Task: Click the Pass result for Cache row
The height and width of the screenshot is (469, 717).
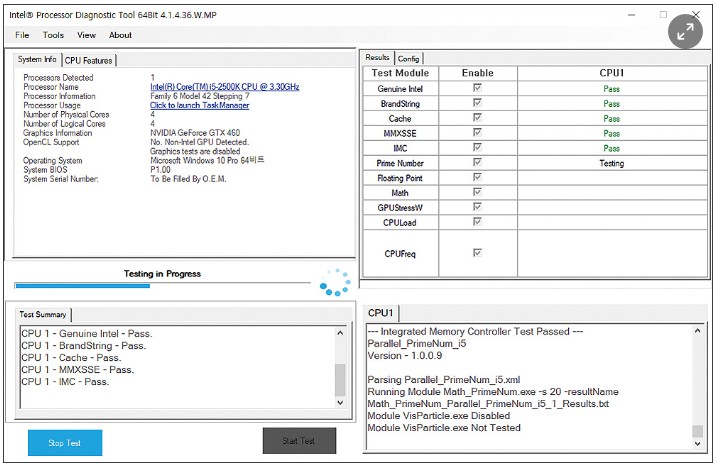Action: [x=611, y=119]
